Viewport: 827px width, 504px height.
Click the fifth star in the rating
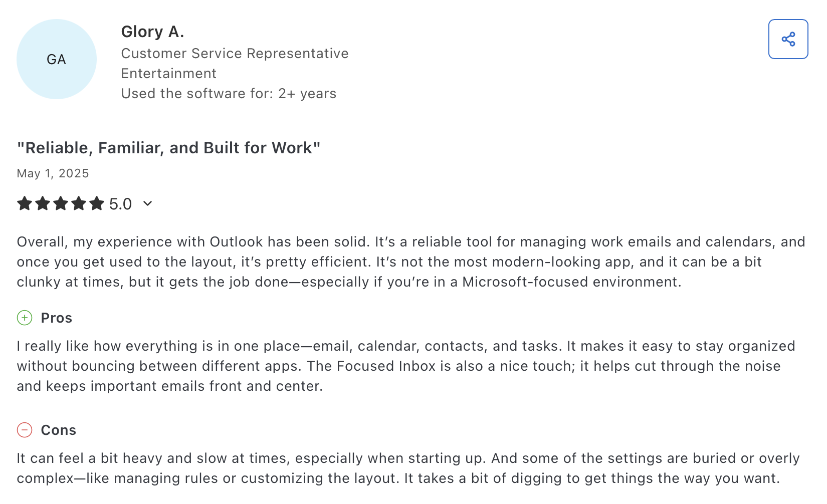click(x=97, y=204)
